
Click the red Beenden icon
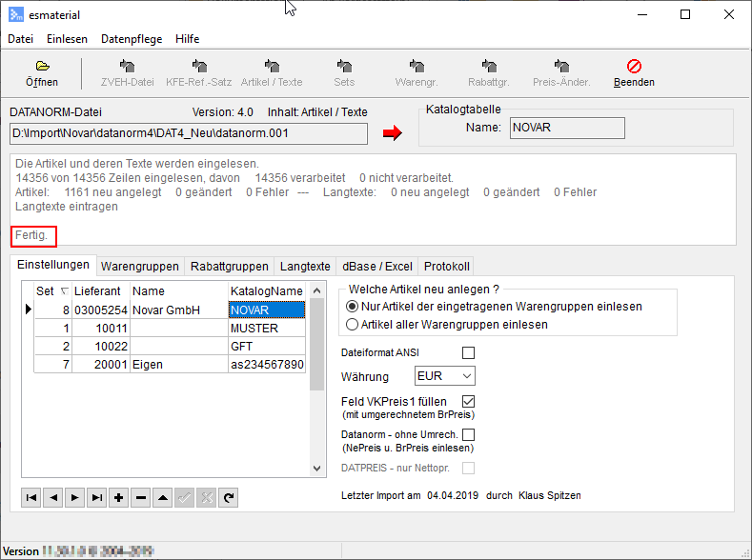[x=634, y=67]
